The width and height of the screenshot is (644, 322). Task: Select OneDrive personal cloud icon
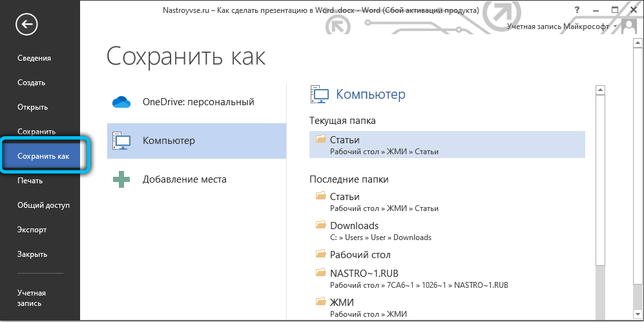point(121,102)
